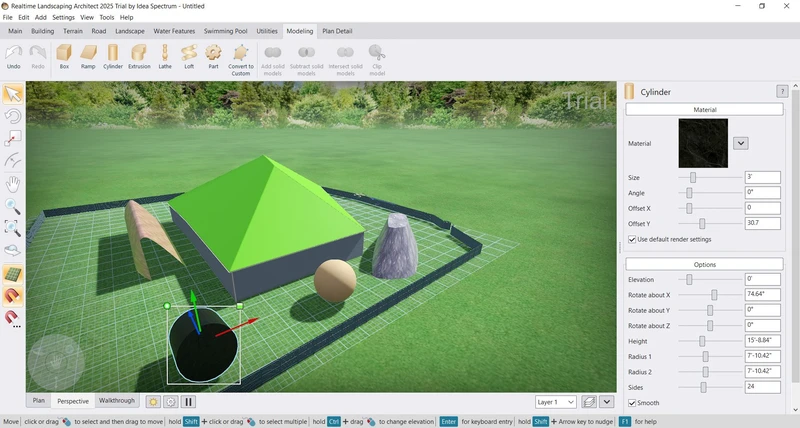Open view settings gear icon
Viewport: 800px width, 428px height.
(x=170, y=401)
